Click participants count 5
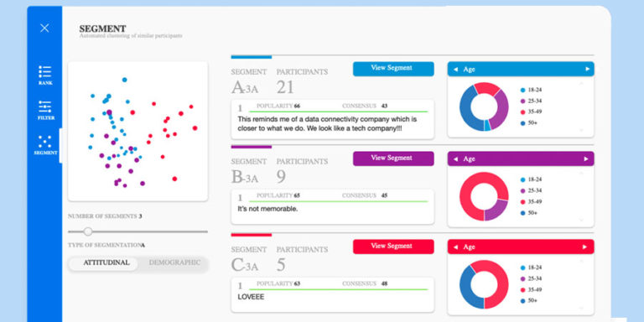The image size is (644, 322). (x=281, y=265)
